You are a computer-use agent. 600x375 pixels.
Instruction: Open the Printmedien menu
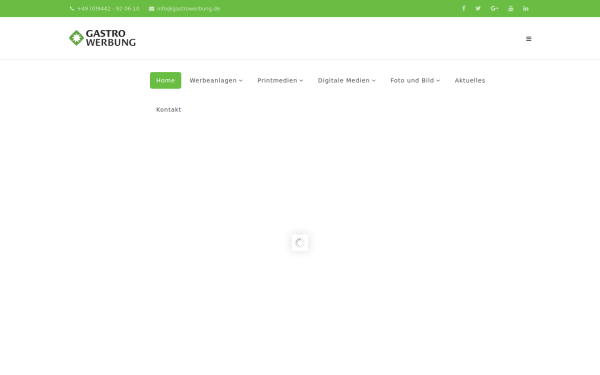tap(280, 80)
